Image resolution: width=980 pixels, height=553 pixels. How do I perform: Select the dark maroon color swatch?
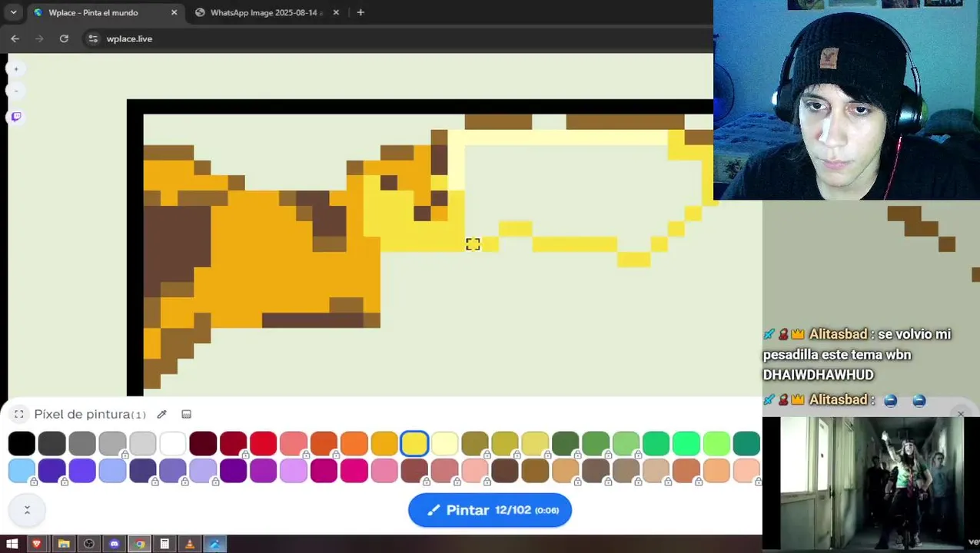point(203,444)
